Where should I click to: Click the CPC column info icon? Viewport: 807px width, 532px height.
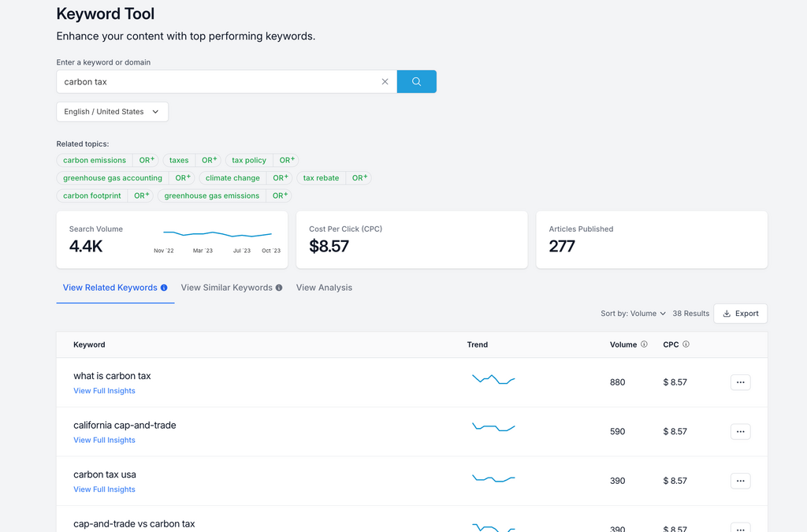686,344
